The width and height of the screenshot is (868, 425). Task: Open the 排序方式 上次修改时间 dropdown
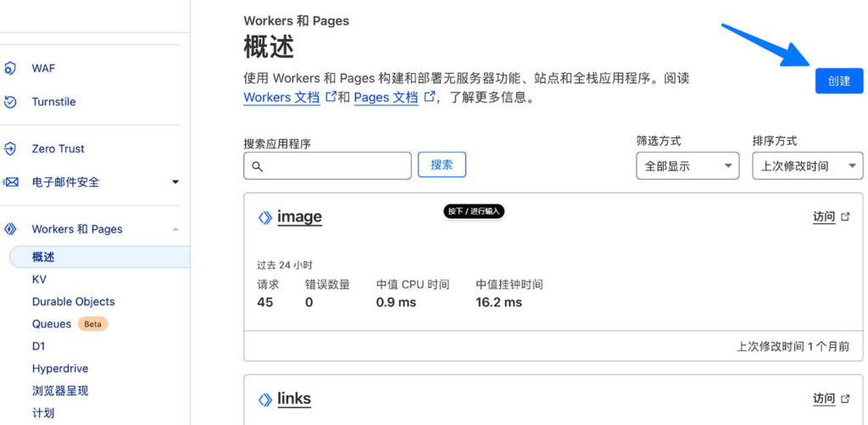pos(807,165)
